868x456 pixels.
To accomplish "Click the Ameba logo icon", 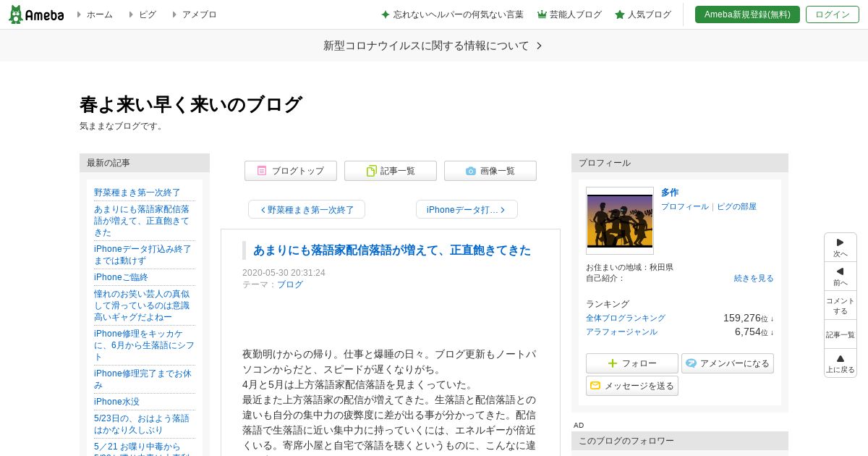I will click(x=36, y=14).
